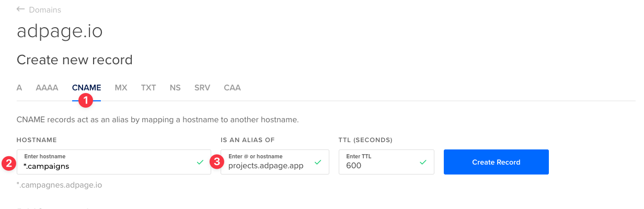Select the CNAME record tab
The image size is (644, 209).
point(86,88)
